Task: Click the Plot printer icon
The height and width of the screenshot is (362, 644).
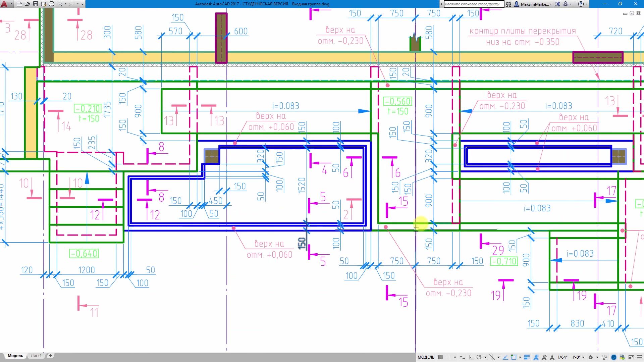Action: pyautogui.click(x=52, y=4)
